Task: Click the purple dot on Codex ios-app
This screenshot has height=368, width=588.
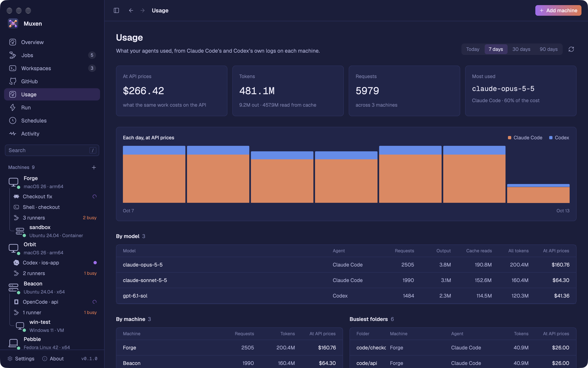Action: [95, 263]
